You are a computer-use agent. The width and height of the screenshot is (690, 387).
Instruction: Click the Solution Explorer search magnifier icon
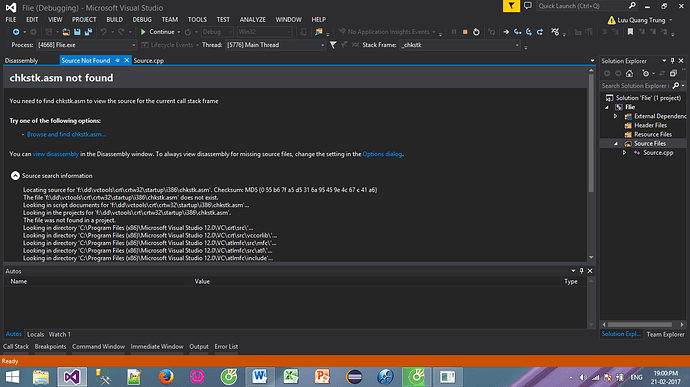click(676, 86)
